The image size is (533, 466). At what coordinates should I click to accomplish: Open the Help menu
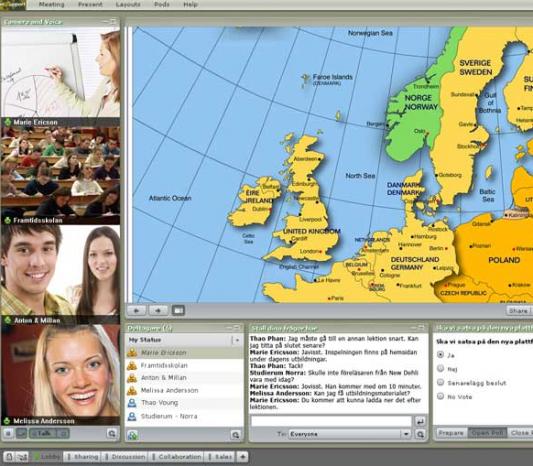pos(190,4)
